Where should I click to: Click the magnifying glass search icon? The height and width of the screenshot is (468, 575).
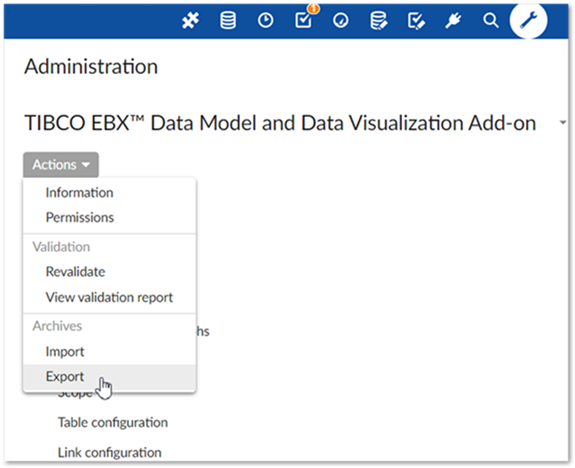coord(491,21)
